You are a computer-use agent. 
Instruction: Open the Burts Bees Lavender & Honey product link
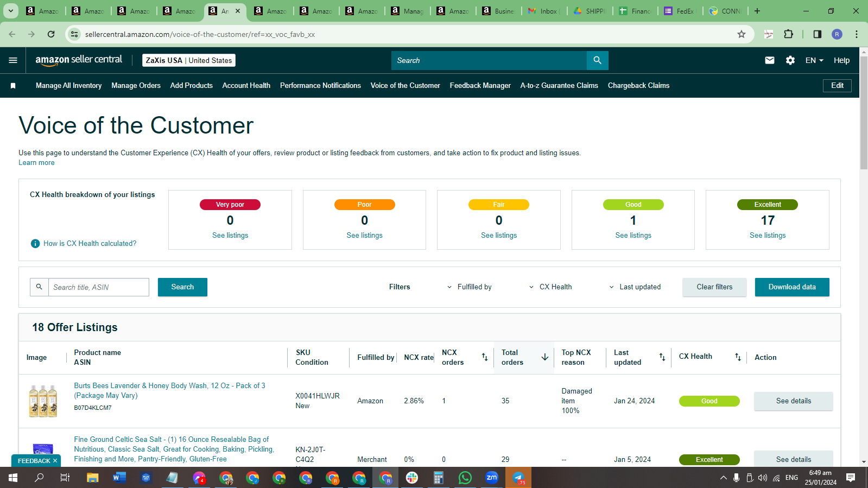[169, 391]
